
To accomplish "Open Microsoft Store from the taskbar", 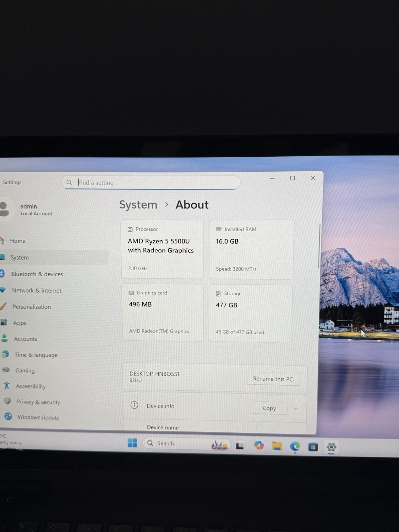I will 313,447.
